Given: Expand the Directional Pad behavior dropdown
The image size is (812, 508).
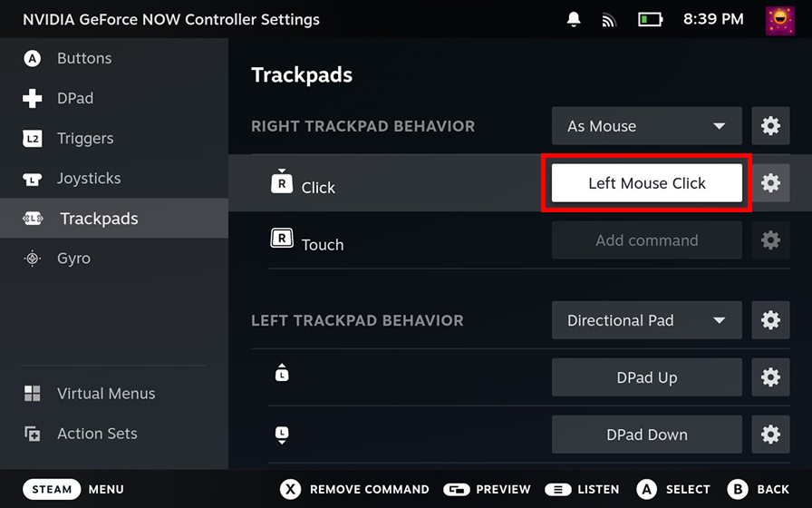Looking at the screenshot, I should [x=646, y=320].
